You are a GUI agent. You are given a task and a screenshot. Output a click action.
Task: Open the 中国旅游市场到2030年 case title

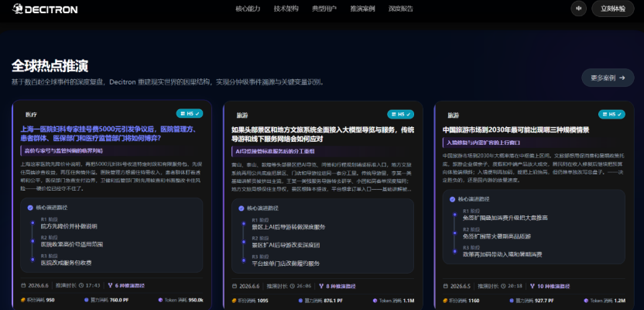[x=516, y=130]
